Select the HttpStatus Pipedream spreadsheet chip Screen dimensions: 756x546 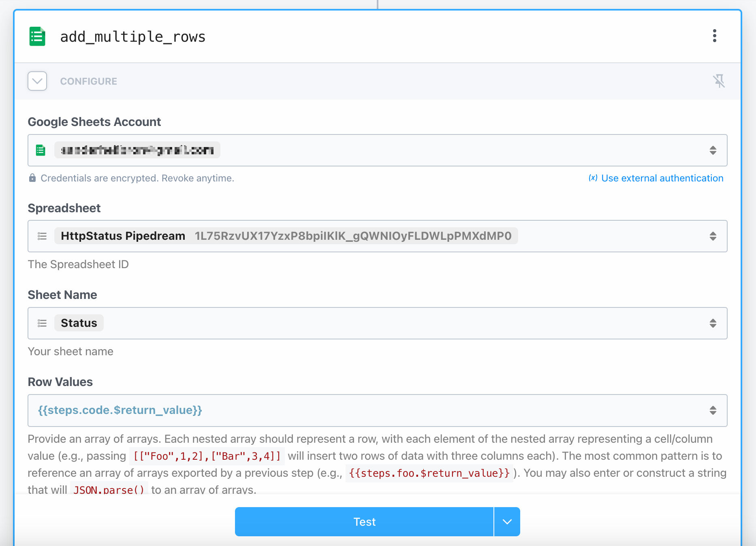[286, 236]
